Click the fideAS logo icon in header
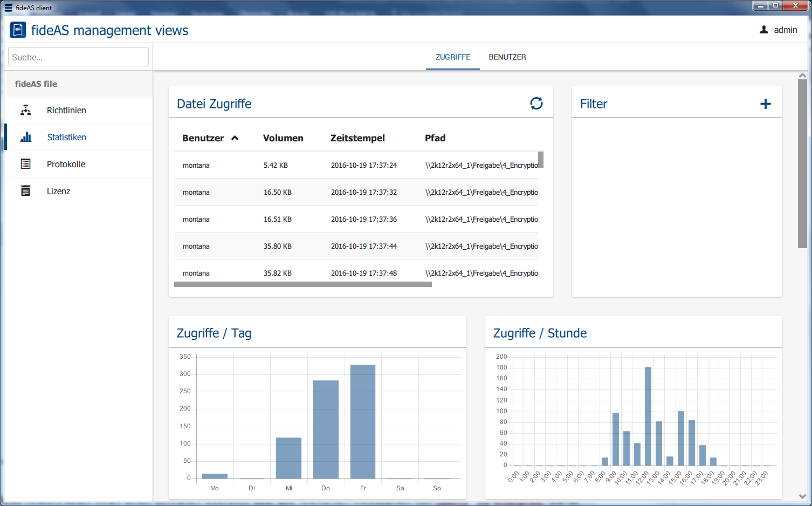The image size is (812, 506). 18,30
